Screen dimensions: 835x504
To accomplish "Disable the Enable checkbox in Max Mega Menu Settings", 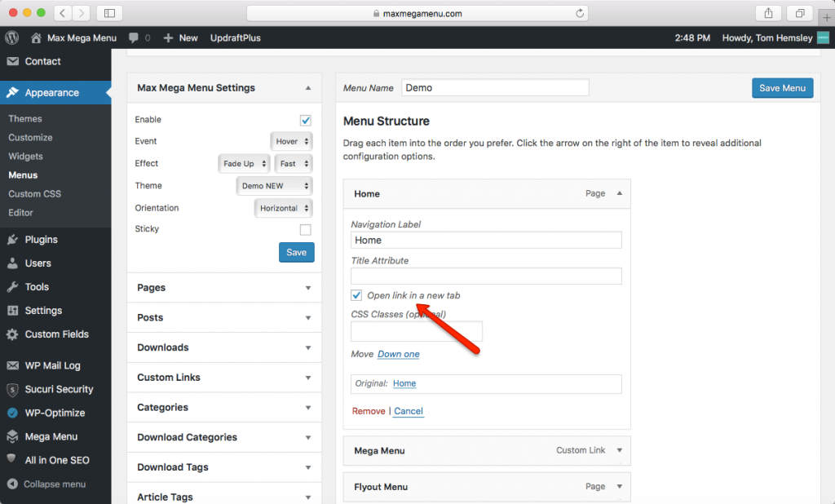I will pos(305,119).
